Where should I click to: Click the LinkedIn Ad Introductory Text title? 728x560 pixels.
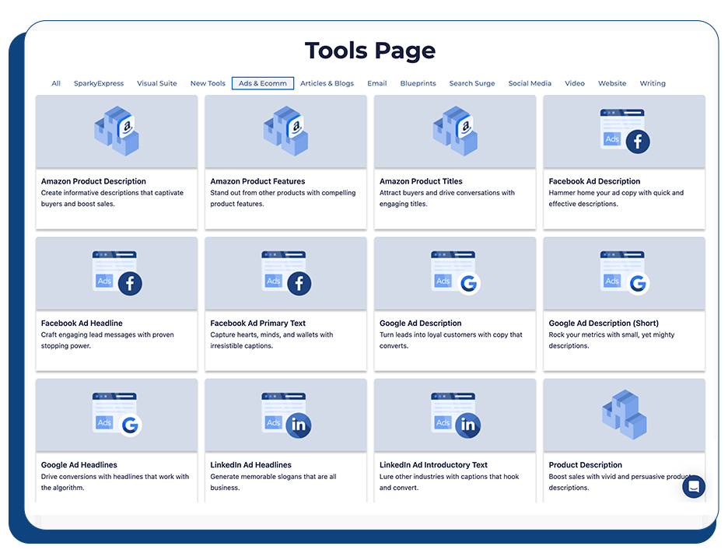(x=433, y=464)
